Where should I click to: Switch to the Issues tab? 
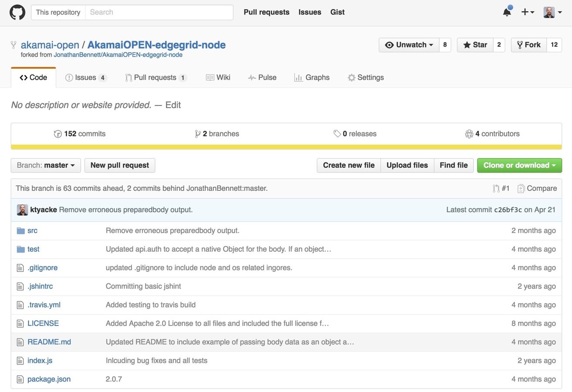tap(86, 78)
